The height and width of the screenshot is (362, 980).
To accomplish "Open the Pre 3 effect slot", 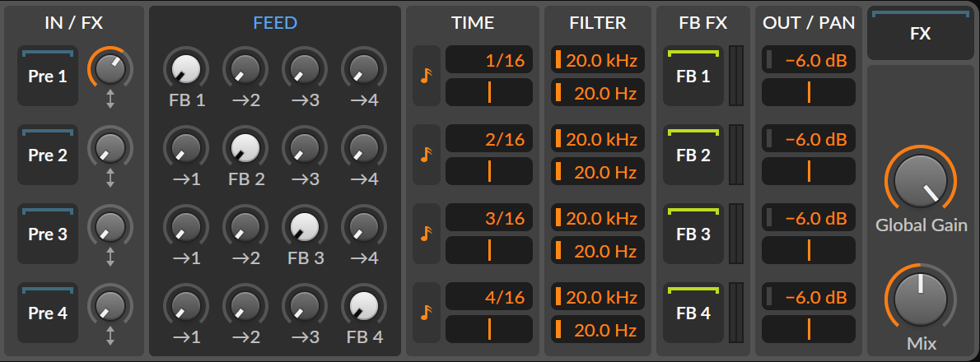I will click(x=48, y=234).
